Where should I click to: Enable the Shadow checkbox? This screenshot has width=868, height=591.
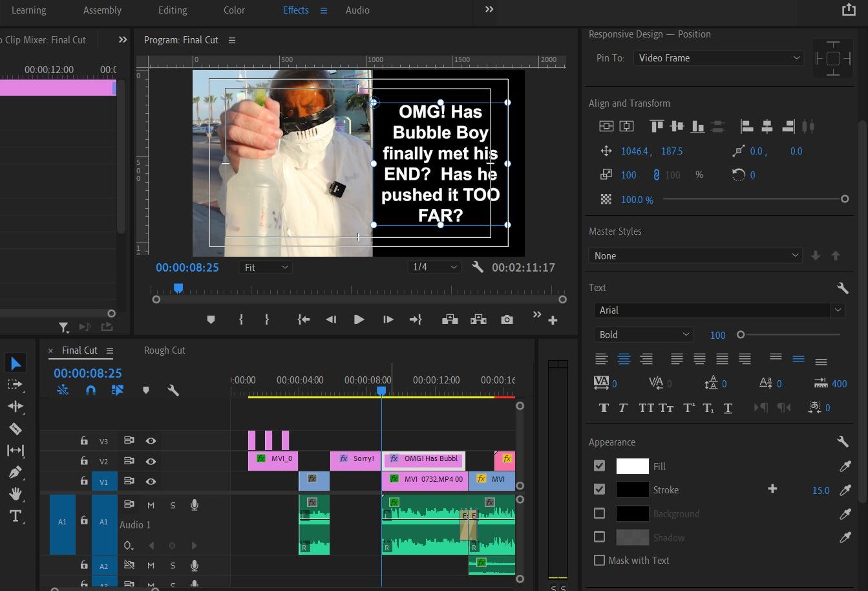600,537
